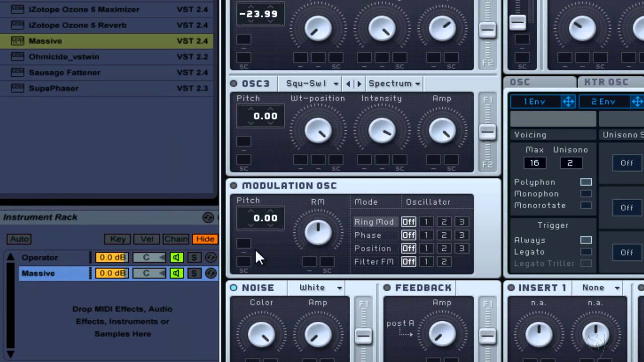Click the Noise filter routing fader
644x362 pixels.
(x=363, y=335)
